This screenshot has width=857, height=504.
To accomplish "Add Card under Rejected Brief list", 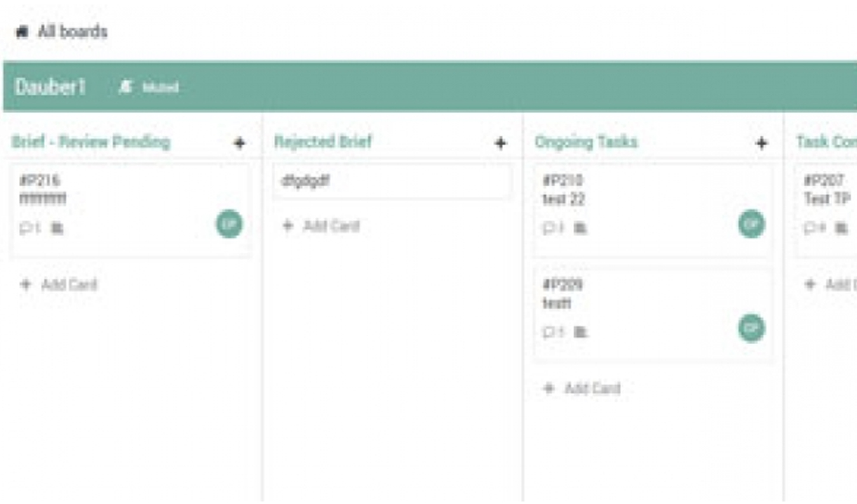I will click(321, 226).
